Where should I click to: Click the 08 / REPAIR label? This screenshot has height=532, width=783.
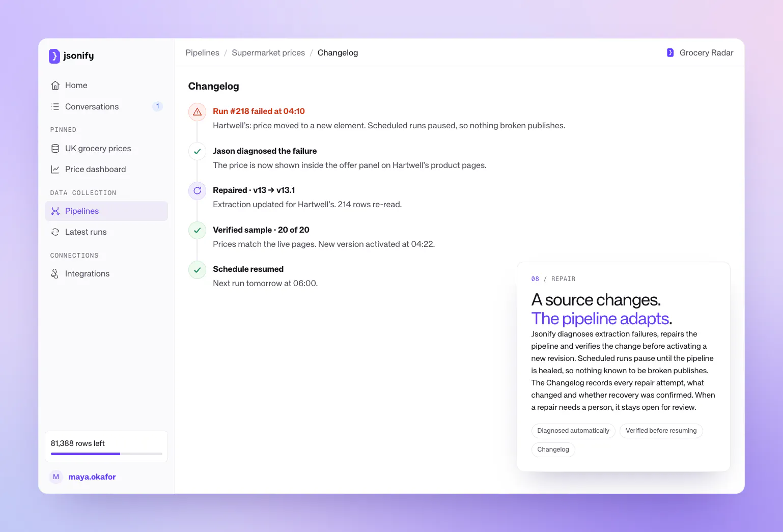tap(553, 279)
